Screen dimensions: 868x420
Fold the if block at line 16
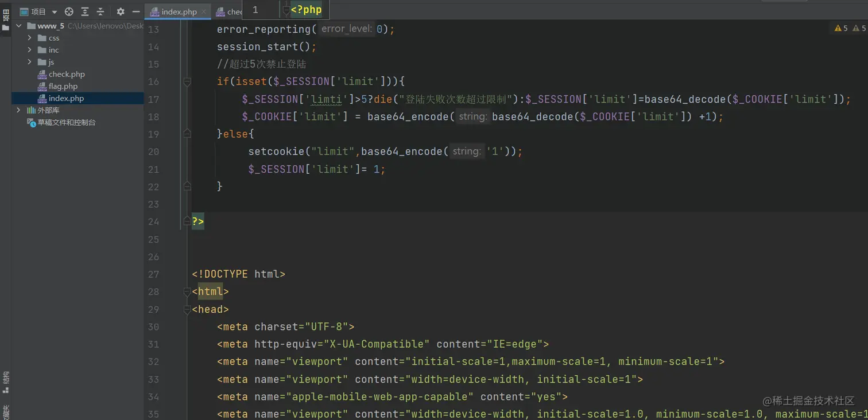click(x=187, y=82)
